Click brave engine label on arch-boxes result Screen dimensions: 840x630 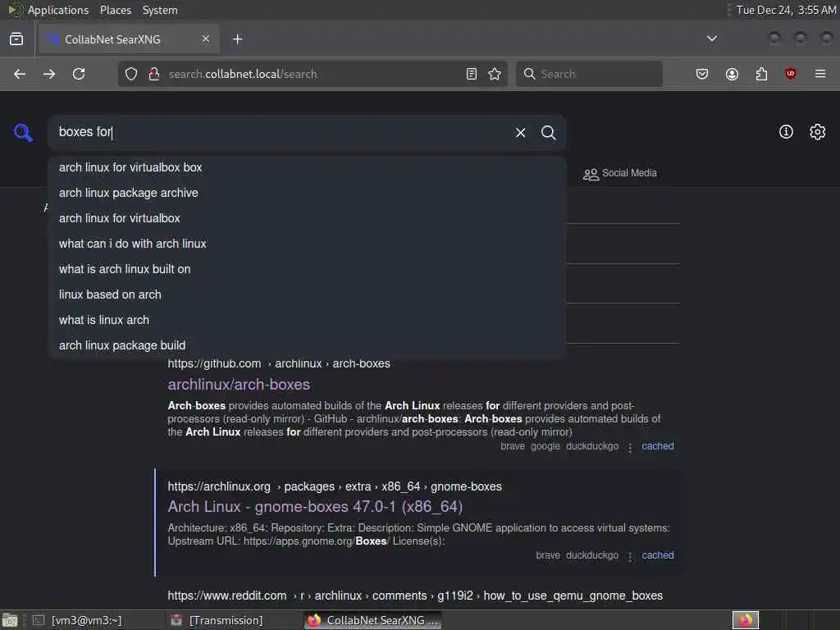point(513,446)
